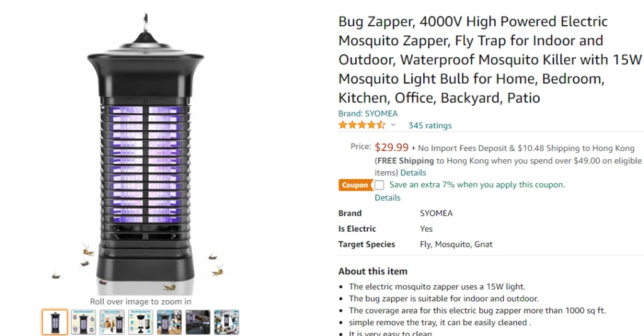
Task: Click the About this item heading
Action: point(373,272)
